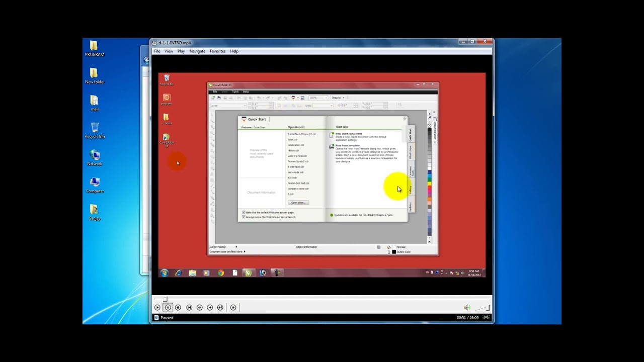Select the Network desktop icon

click(95, 158)
